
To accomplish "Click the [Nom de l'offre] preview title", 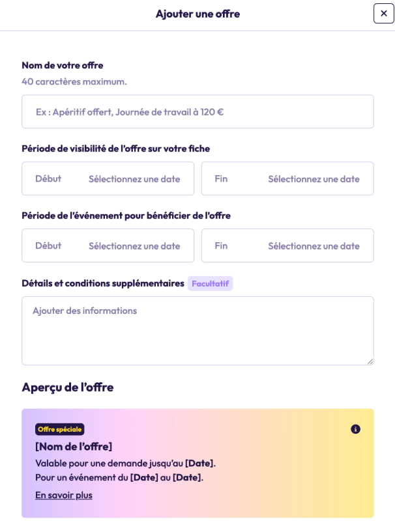I will [74, 446].
